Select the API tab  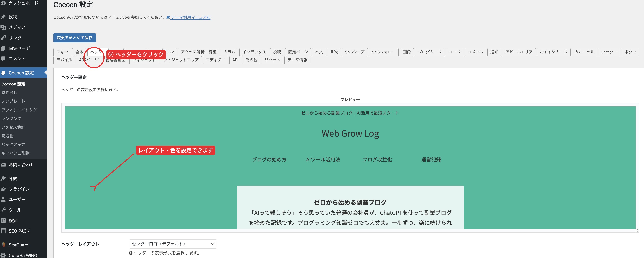click(235, 60)
